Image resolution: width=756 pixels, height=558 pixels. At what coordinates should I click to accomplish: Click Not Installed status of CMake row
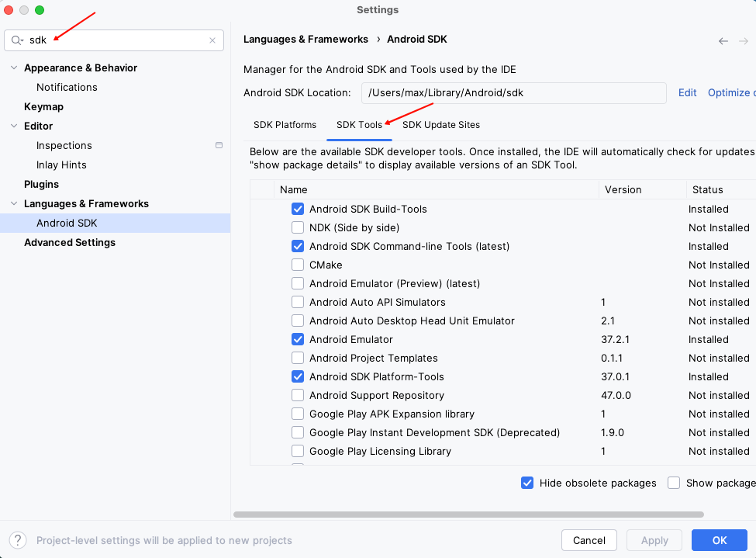tap(719, 265)
